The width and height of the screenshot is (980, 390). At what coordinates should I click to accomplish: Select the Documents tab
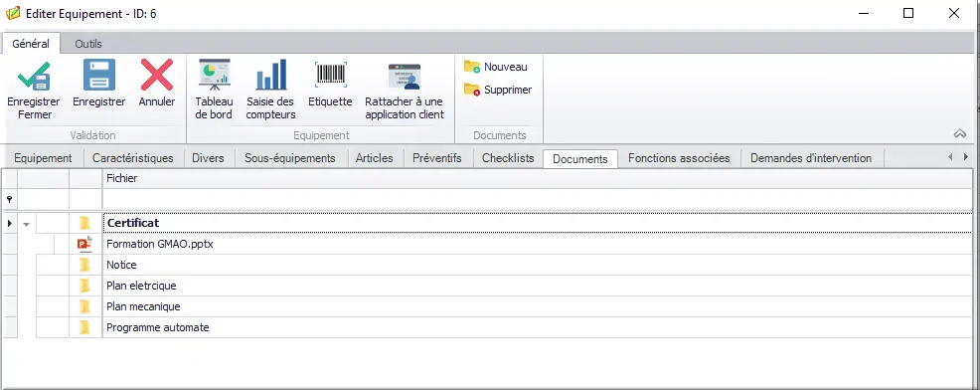pos(580,159)
